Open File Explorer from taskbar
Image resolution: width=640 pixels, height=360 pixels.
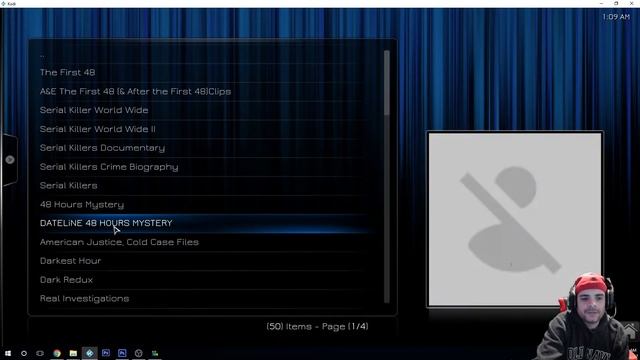pos(73,353)
